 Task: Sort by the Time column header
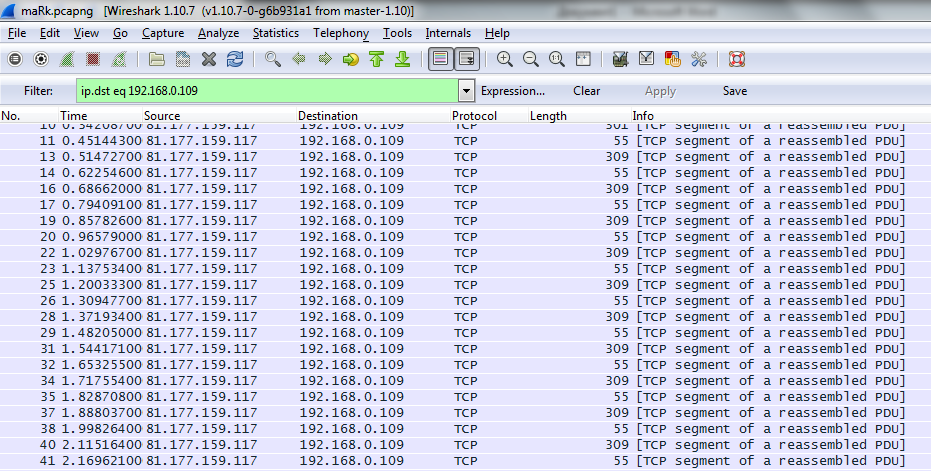pos(100,116)
